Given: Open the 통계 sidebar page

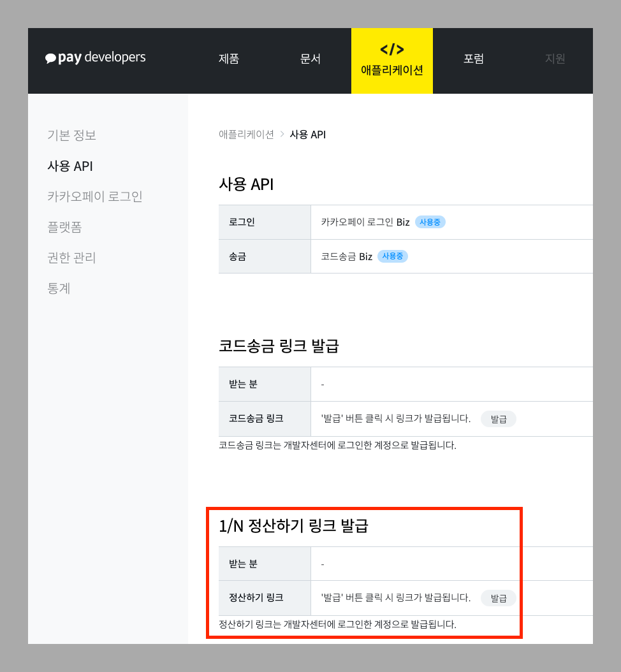Looking at the screenshot, I should 59,288.
